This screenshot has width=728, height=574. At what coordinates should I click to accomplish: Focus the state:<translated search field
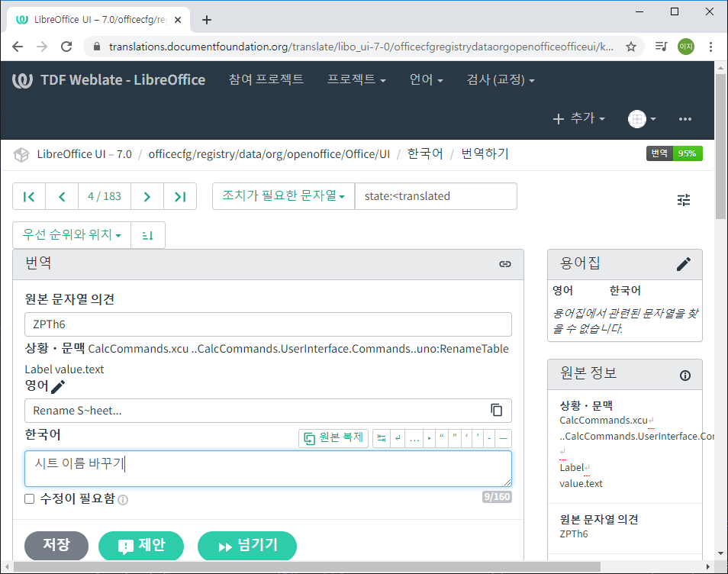[436, 196]
